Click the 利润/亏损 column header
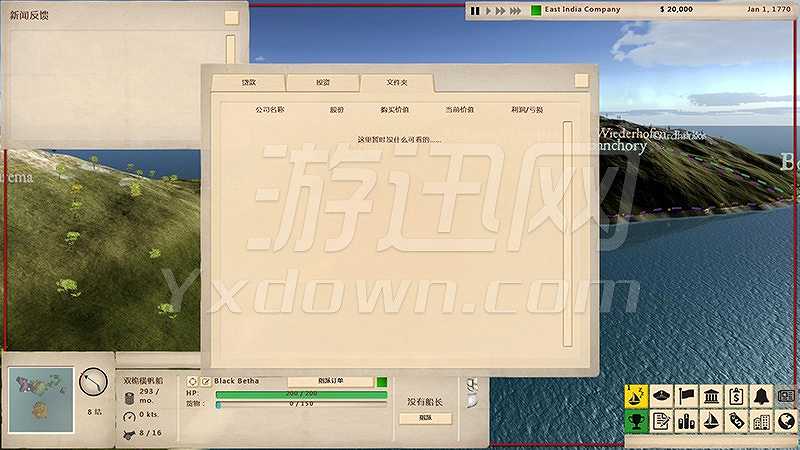 pos(527,110)
